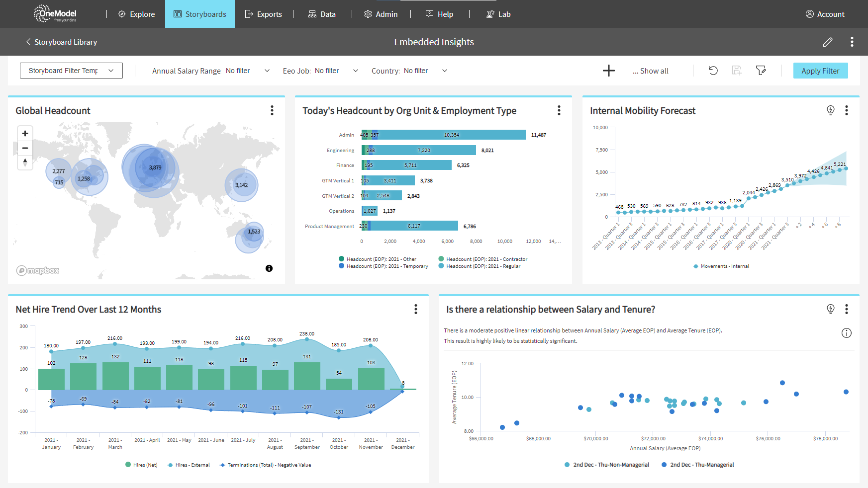Open the kebab menu on Global Headcount tile

[272, 110]
